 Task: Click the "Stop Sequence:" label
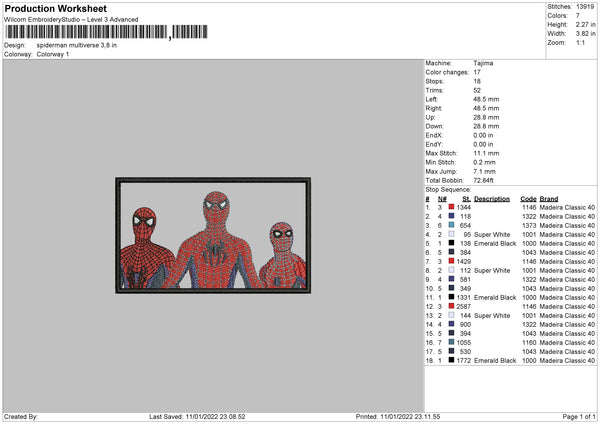[448, 190]
